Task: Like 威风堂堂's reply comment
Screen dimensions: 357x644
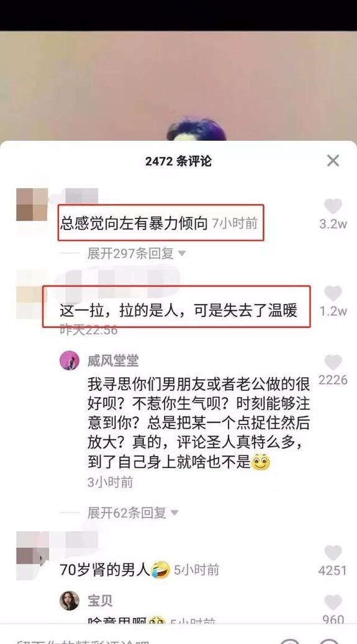Action: (333, 362)
